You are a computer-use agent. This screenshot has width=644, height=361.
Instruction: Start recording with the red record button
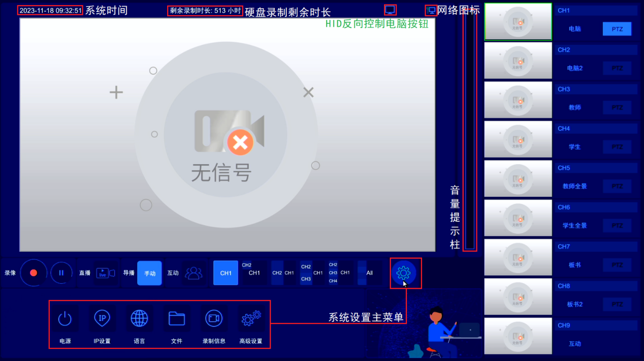(34, 273)
